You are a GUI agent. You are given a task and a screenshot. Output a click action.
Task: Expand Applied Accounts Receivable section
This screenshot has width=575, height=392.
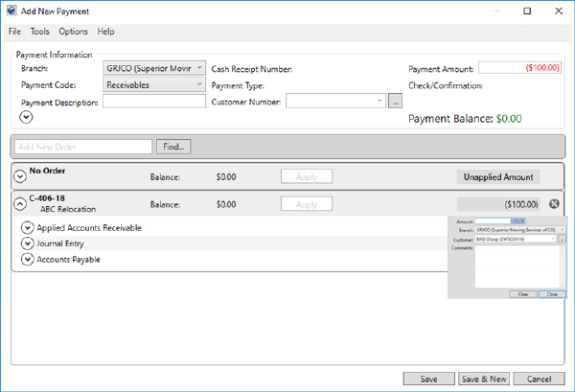tap(27, 228)
